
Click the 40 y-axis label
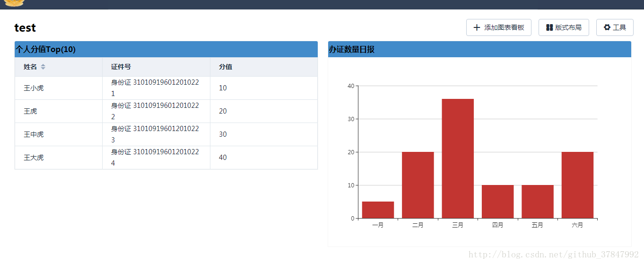(x=351, y=86)
